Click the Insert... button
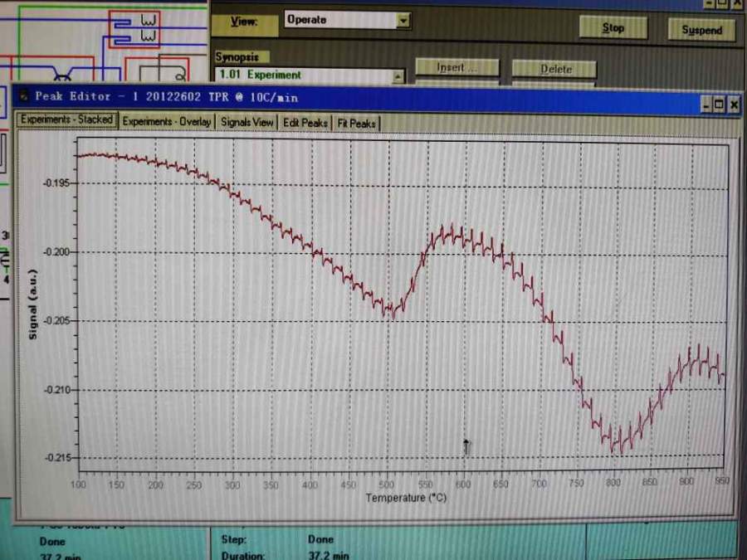This screenshot has height=560, width=747. click(456, 68)
